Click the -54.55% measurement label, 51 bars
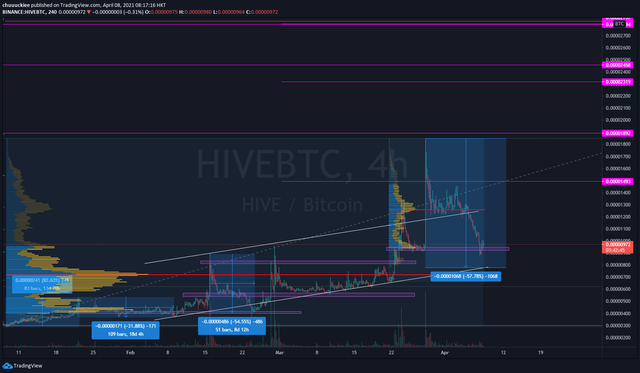 (x=232, y=326)
